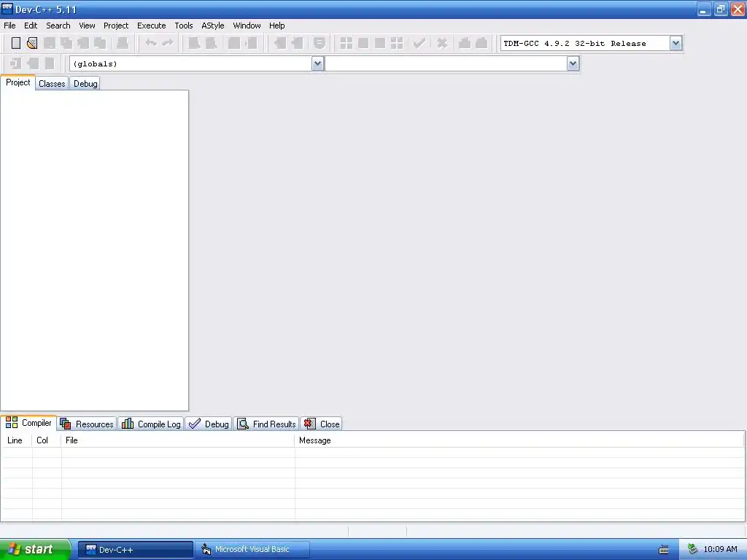Click the Line column header
The height and width of the screenshot is (560, 747).
[x=17, y=440]
